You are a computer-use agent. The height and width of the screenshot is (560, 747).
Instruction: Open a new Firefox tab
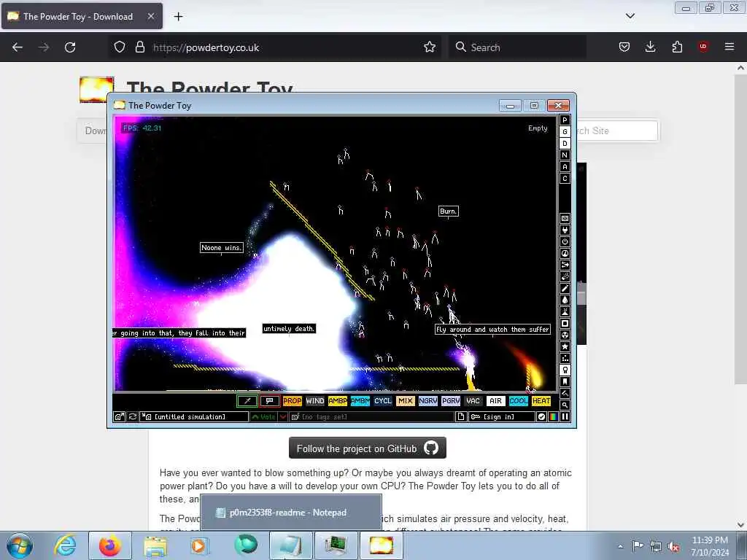[178, 16]
